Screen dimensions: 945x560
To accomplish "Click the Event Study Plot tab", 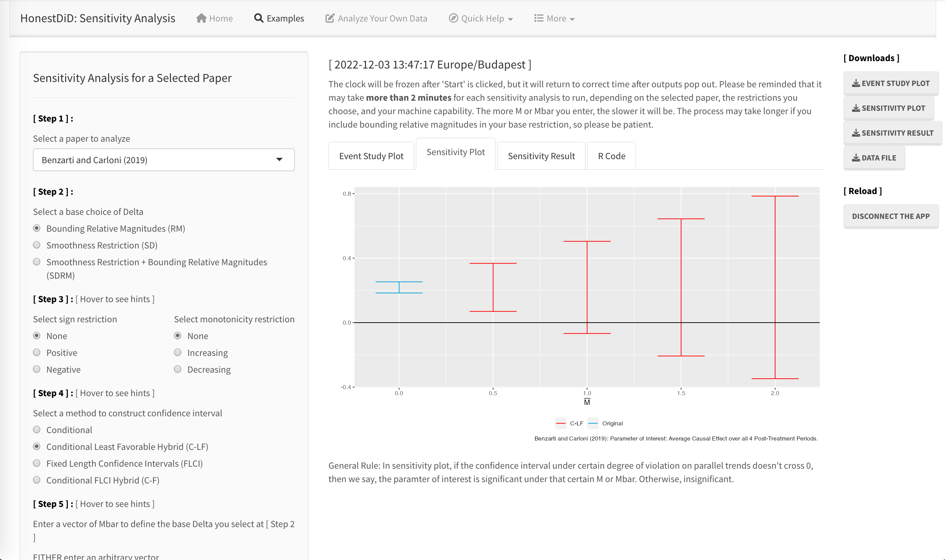I will (371, 155).
